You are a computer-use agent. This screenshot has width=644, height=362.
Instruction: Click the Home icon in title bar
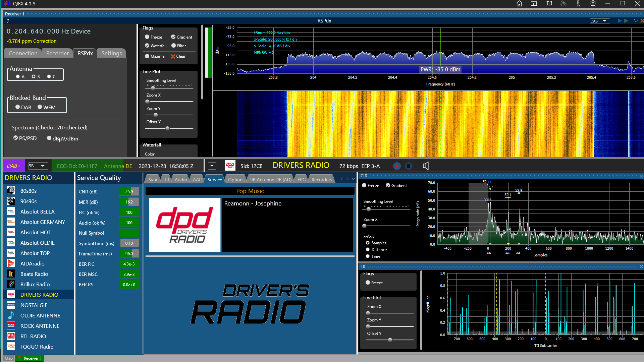(519, 4)
